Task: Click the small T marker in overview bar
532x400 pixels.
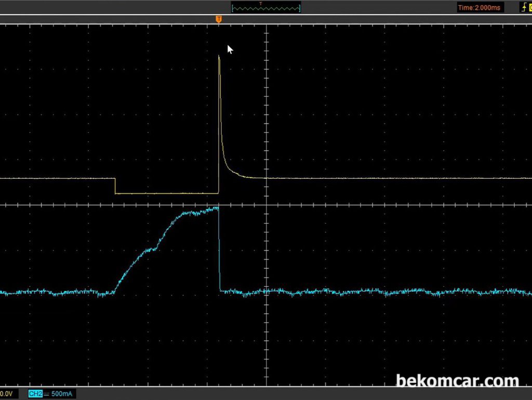Action: (261, 4)
